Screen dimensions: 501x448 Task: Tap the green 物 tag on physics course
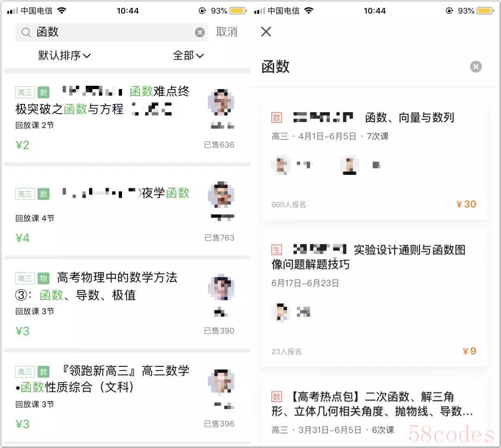click(x=44, y=278)
